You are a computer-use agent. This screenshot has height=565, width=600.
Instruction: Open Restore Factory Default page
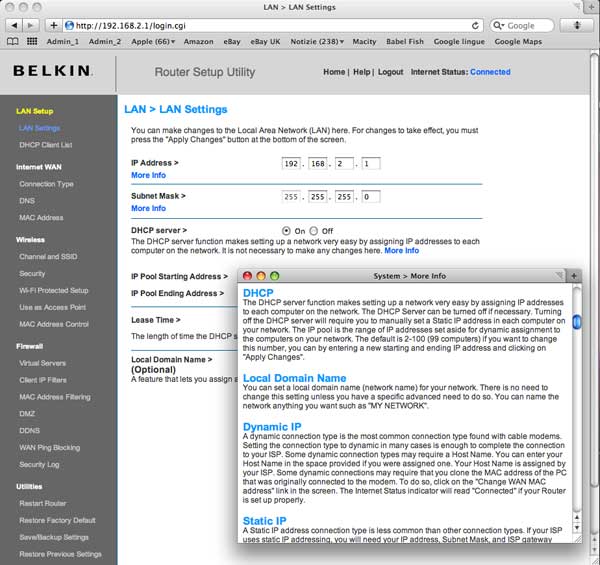[x=57, y=520]
